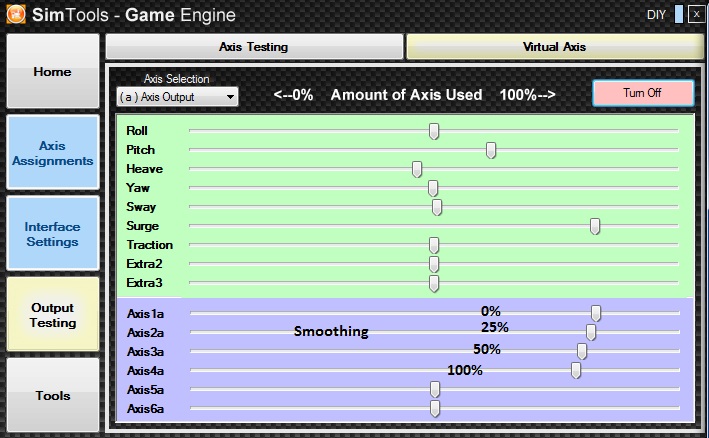Click the SimTools orange app icon
Viewport: 709px width, 438px height.
16,14
